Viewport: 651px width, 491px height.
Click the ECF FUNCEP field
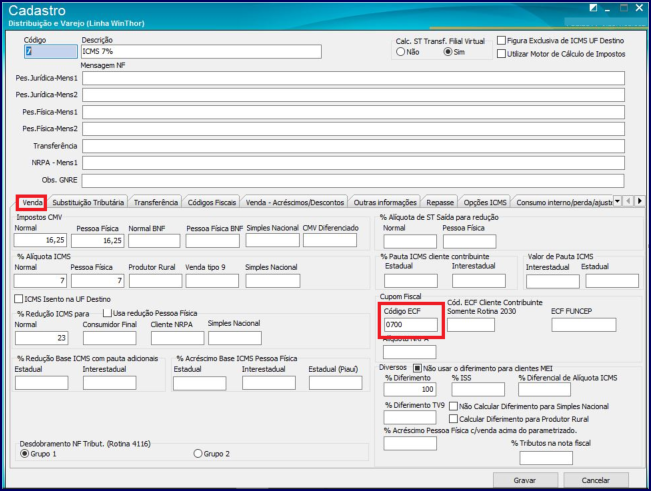pyautogui.click(x=584, y=325)
